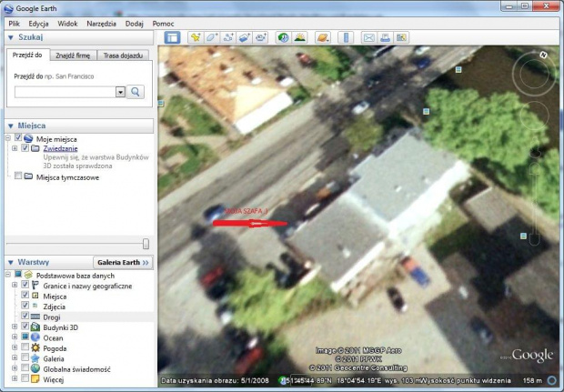This screenshot has height=392, width=564.
Task: Record a tour with the camera tool
Action: (261, 37)
